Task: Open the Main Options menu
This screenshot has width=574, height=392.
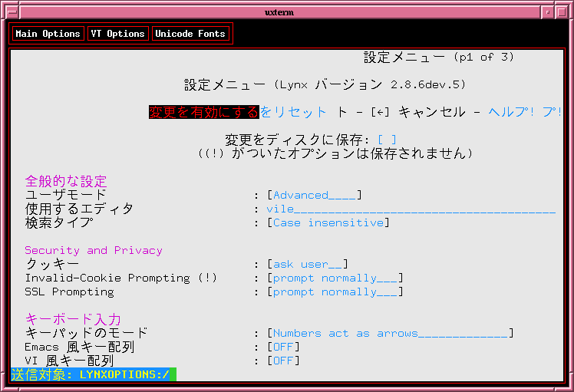Action: [x=48, y=34]
